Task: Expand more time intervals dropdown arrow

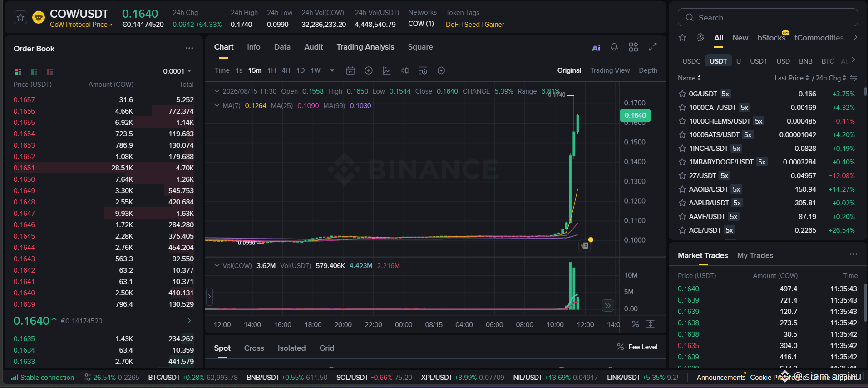Action: (332, 70)
